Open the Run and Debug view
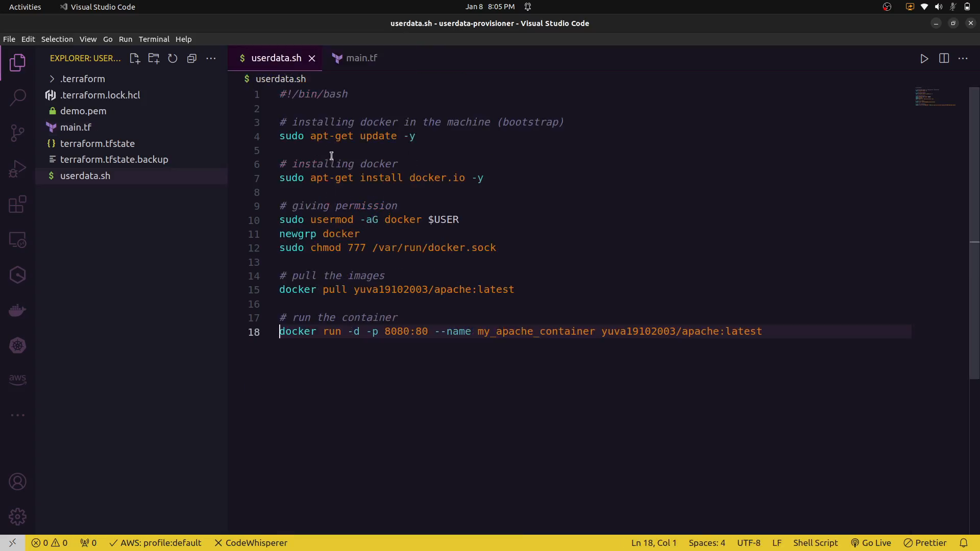Screen dimensions: 980x551 tap(18, 169)
